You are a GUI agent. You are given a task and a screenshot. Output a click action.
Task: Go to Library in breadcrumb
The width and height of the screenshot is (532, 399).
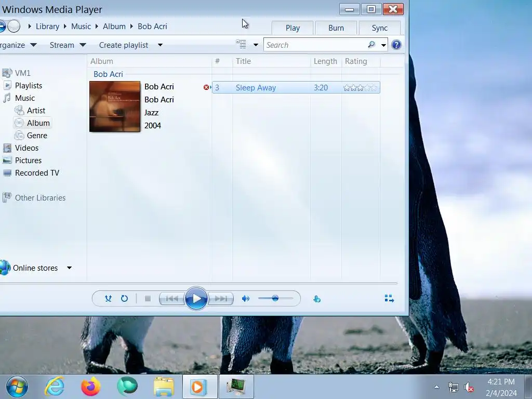point(47,26)
